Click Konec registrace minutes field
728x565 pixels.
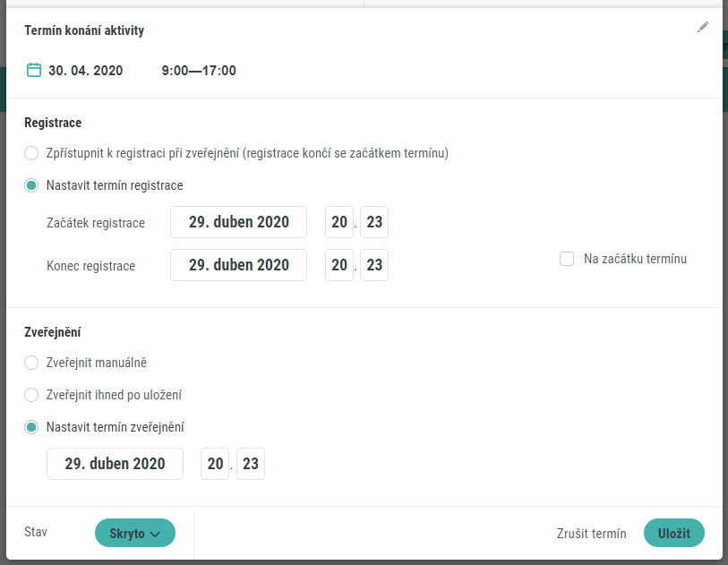374,265
